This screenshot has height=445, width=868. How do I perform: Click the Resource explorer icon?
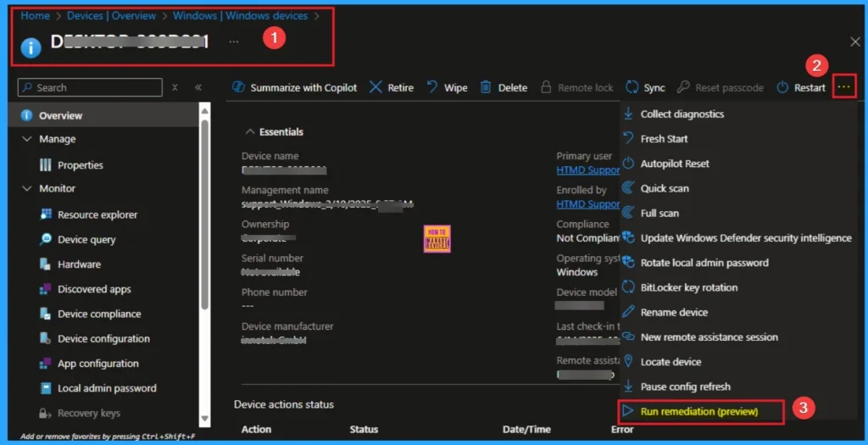[46, 214]
